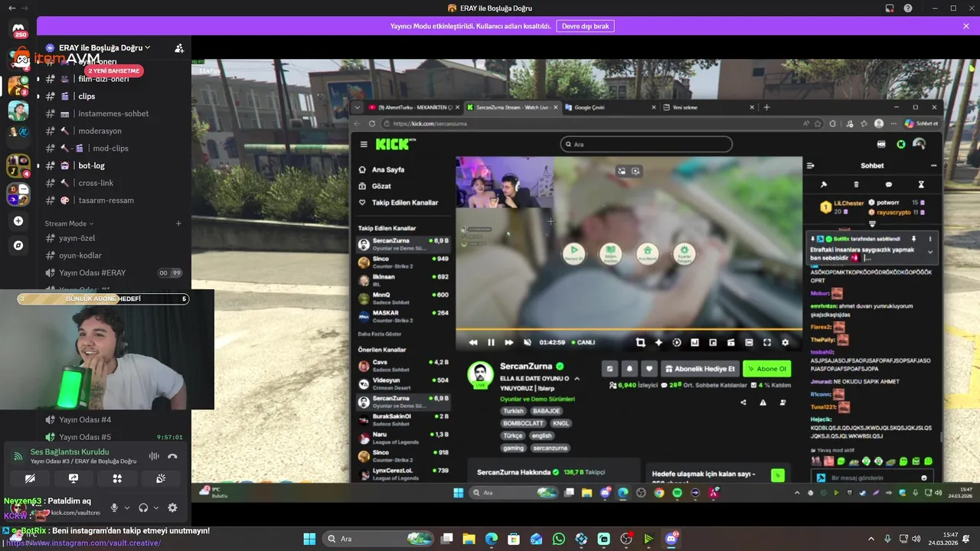The image size is (980, 551).
Task: Open the Outlook mail taskbar icon
Action: [x=536, y=539]
